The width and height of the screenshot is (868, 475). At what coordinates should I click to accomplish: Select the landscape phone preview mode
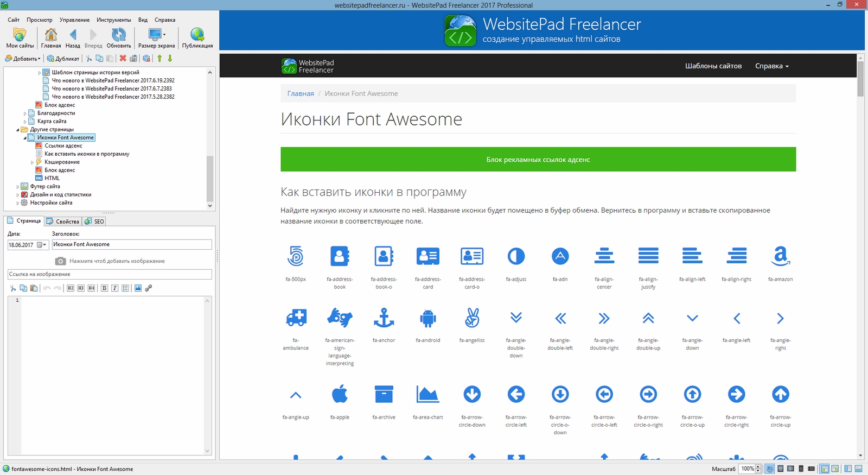(812, 468)
